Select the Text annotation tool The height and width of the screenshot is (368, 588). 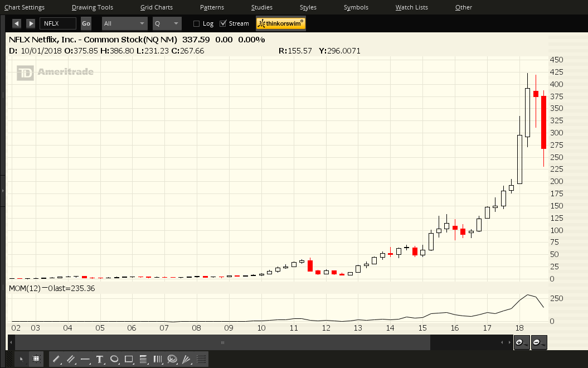(x=100, y=360)
